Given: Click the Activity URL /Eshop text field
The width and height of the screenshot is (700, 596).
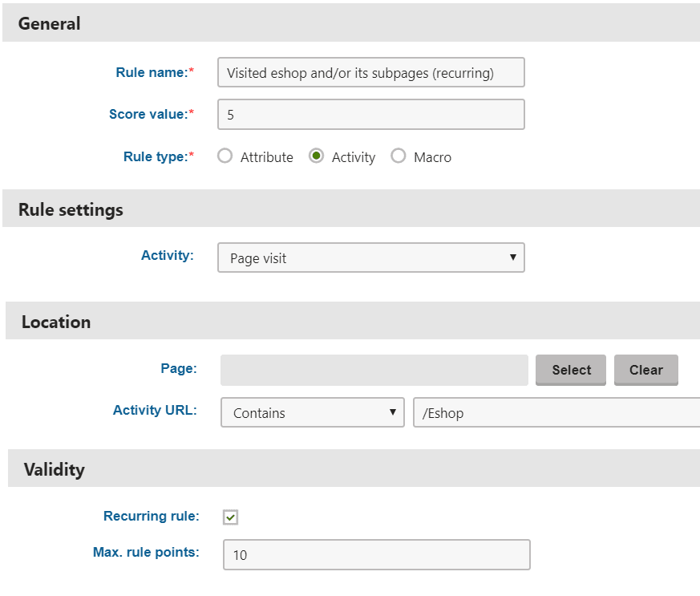Looking at the screenshot, I should coord(556,412).
